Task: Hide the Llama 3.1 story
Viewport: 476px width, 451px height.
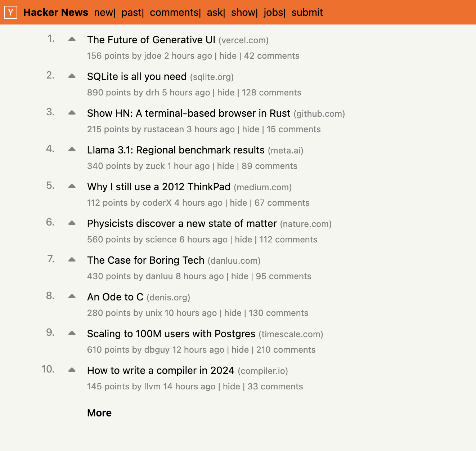Action: pos(226,166)
